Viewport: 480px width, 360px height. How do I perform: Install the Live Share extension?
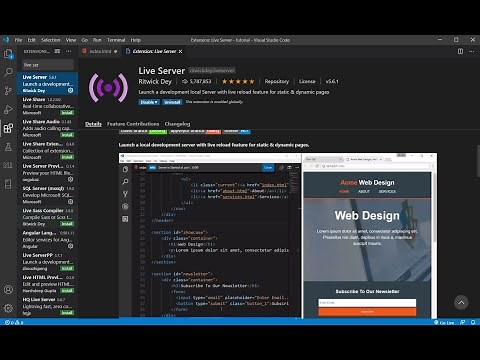[67, 113]
